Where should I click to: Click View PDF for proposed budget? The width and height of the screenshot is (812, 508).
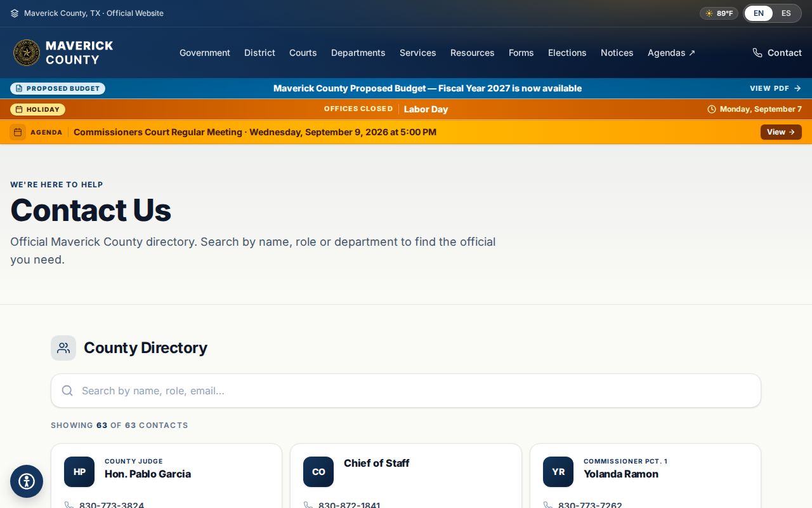point(776,88)
